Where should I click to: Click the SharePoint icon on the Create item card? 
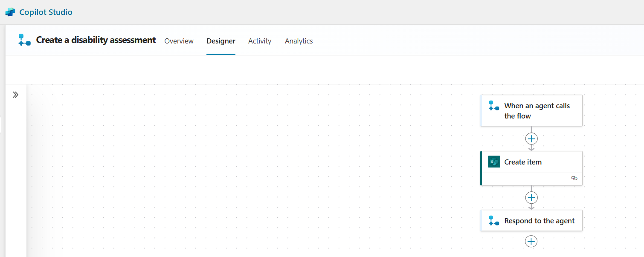[493, 162]
